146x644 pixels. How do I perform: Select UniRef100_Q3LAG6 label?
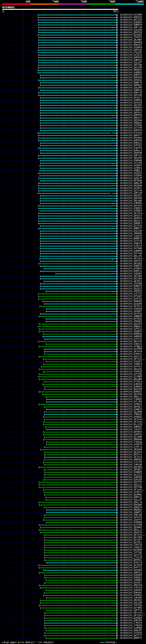coord(131,30)
